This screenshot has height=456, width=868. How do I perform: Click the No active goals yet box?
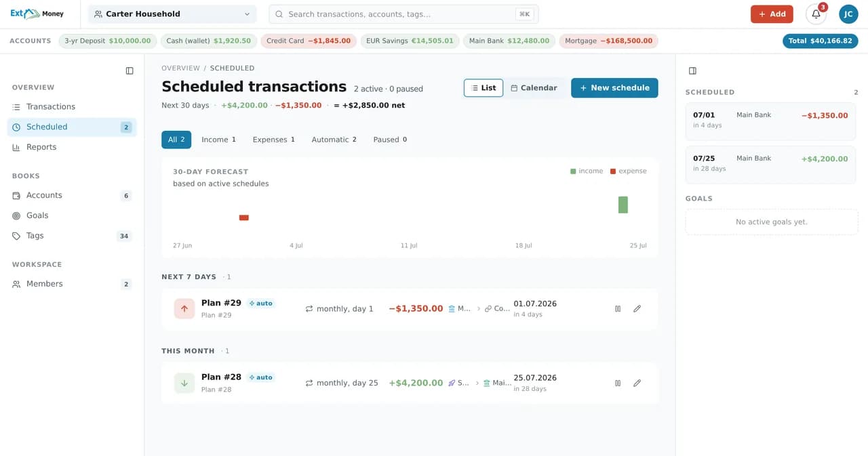772,222
